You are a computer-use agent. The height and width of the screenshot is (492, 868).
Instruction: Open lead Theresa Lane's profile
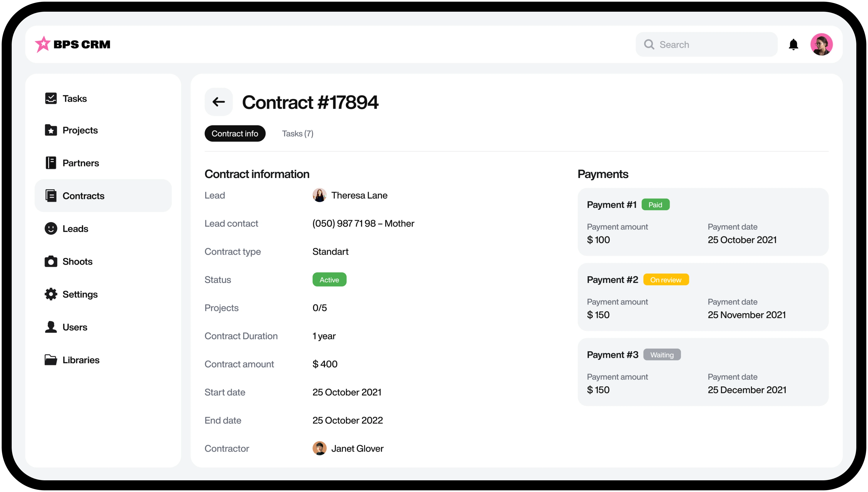[x=359, y=195]
